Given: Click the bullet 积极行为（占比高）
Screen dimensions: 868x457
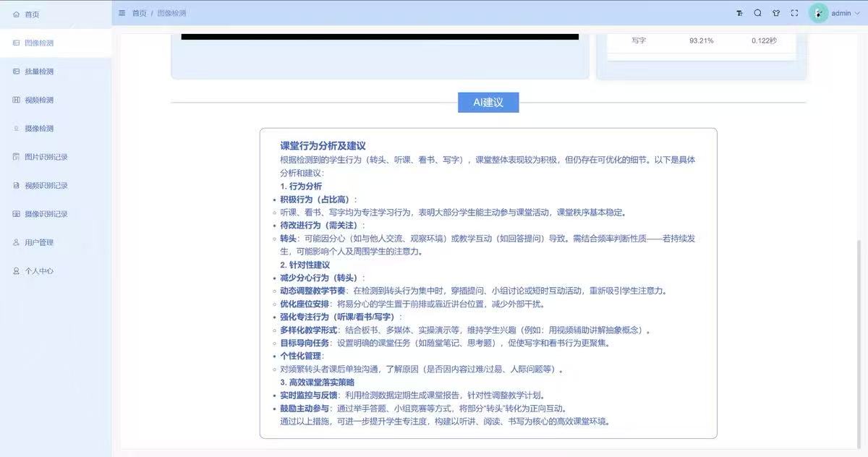Looking at the screenshot, I should [318, 199].
